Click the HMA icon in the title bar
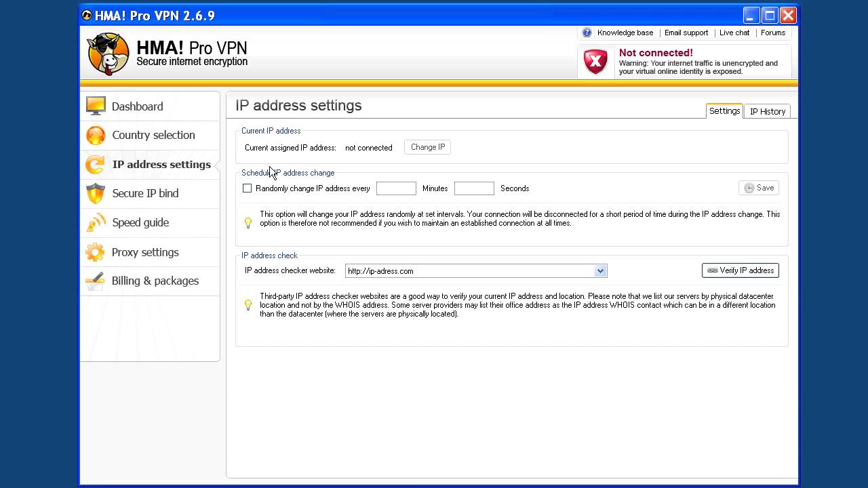 click(87, 15)
